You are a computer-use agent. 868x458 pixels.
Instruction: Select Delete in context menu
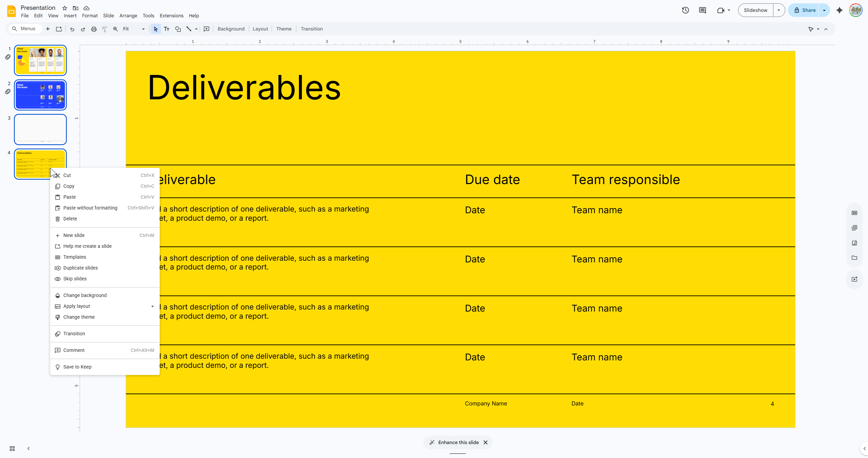[x=105, y=219]
